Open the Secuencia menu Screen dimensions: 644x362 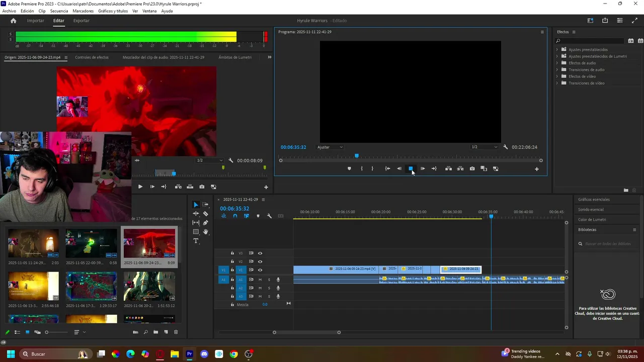[x=59, y=11]
